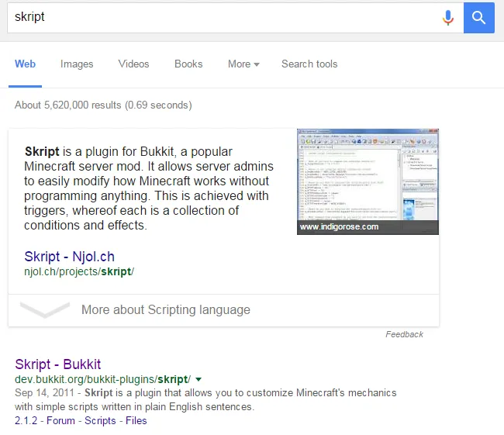Click the microphone voice search icon

(x=447, y=18)
